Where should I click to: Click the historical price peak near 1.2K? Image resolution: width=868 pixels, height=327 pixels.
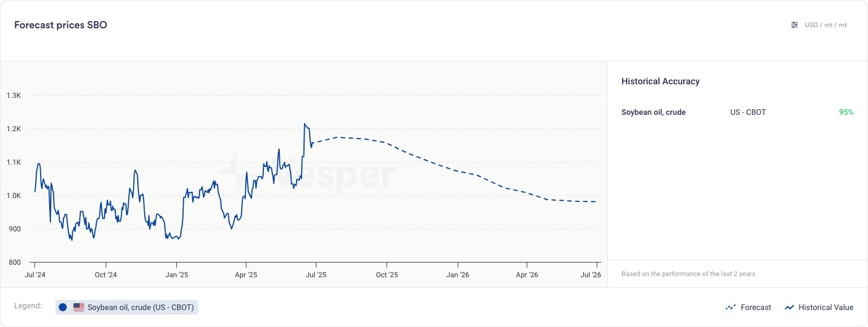coord(305,124)
